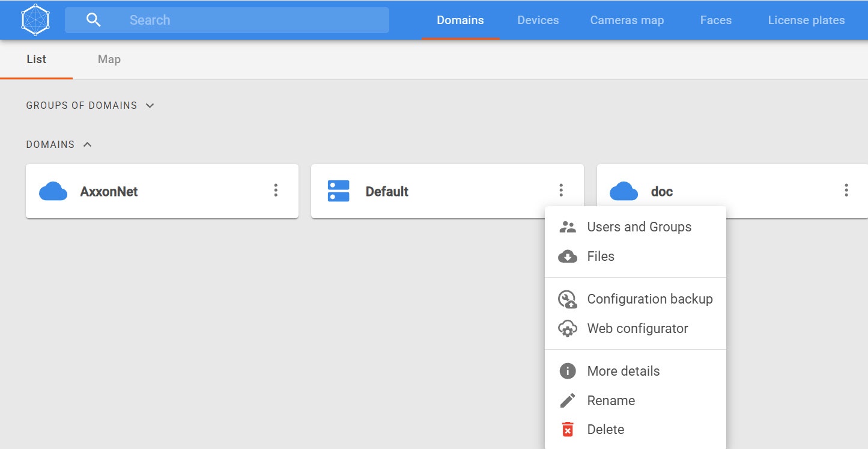Screen dimensions: 868x449
Task: Click the Default domain server icon
Action: (338, 191)
